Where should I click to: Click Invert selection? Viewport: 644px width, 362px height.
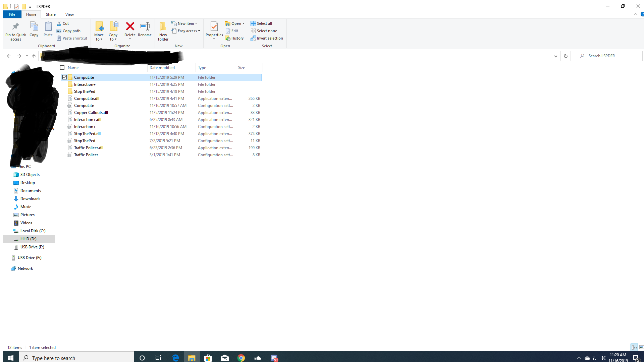(x=267, y=38)
